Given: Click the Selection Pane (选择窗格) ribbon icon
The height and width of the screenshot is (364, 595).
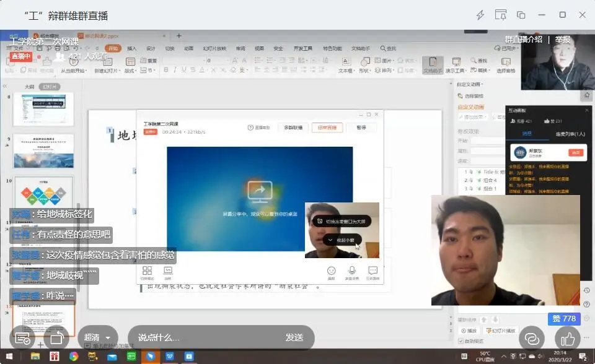Looking at the screenshot, I should point(506,65).
